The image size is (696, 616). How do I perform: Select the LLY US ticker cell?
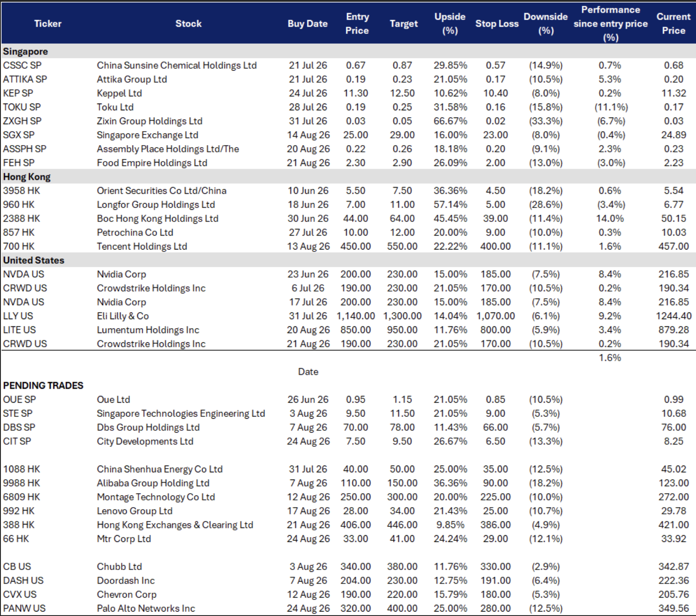click(18, 316)
